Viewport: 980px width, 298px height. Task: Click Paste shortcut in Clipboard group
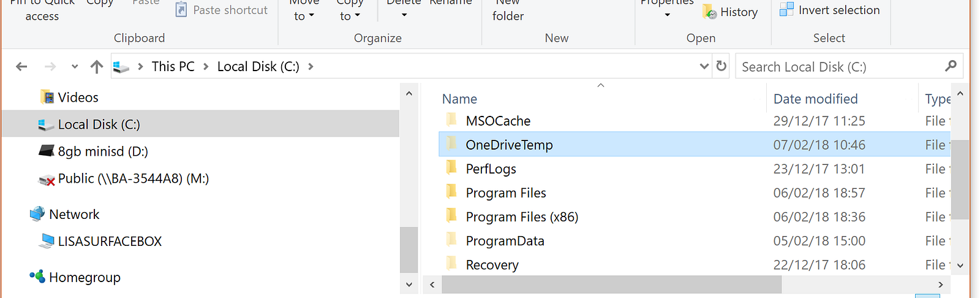click(x=222, y=10)
